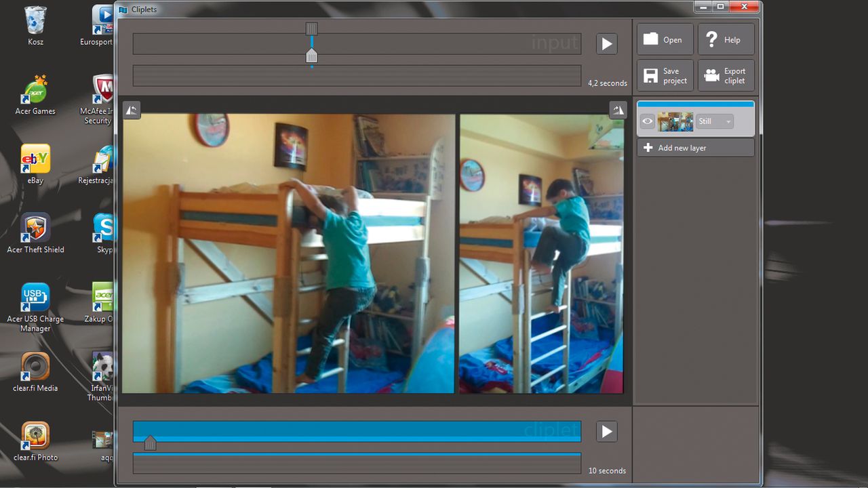This screenshot has height=488, width=868.
Task: Open Zakup desktop shortcut
Action: (x=99, y=302)
